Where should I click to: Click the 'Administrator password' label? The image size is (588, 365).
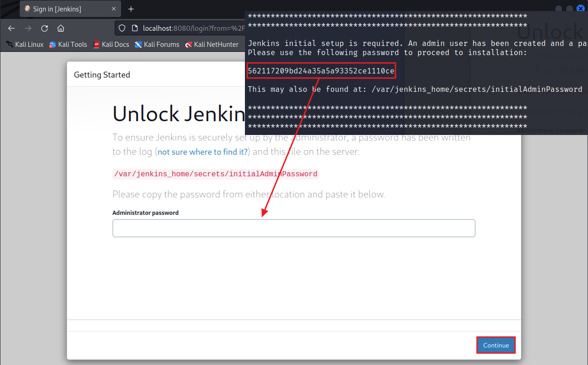tap(145, 213)
